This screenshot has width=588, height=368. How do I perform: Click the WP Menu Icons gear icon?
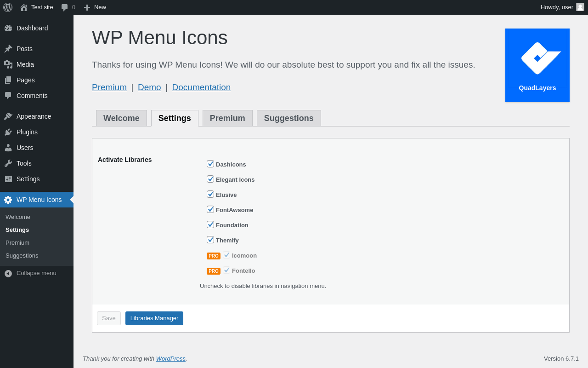pos(8,200)
